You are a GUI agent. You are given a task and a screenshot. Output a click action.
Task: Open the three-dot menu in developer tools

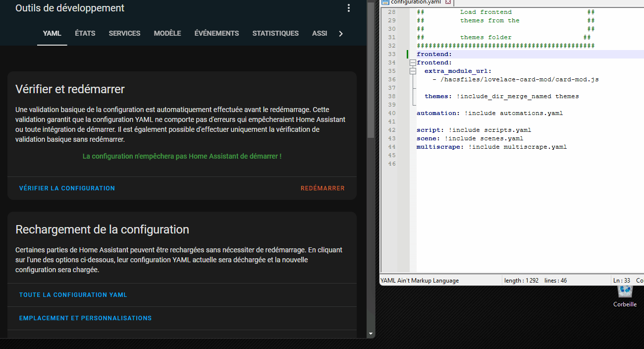coord(349,8)
